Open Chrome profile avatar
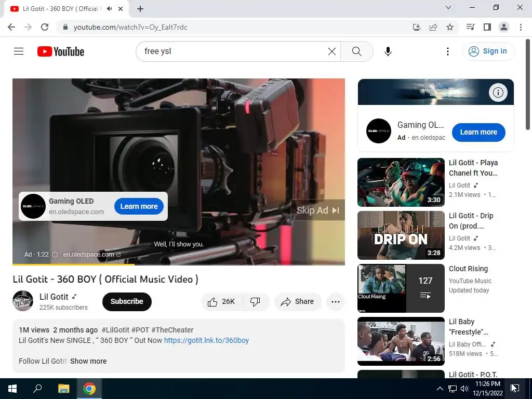Viewport: 532px width, 399px height. point(504,27)
